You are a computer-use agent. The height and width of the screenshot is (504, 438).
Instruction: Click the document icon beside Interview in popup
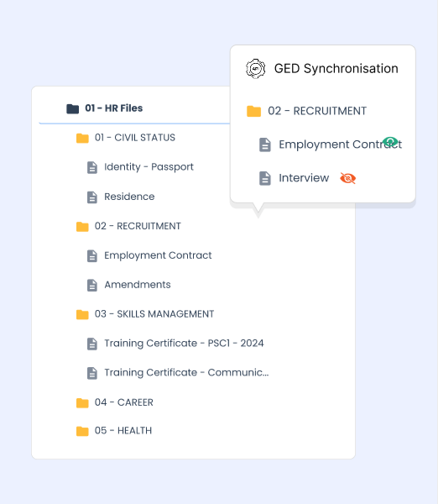(x=265, y=178)
